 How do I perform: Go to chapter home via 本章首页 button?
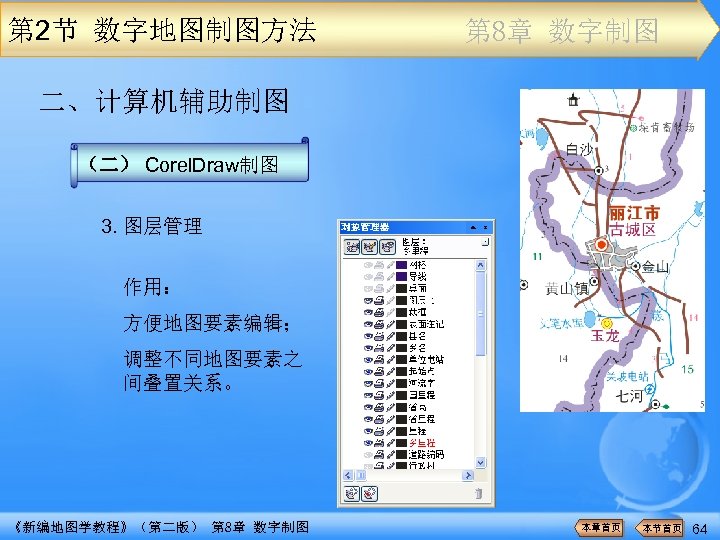click(x=599, y=528)
